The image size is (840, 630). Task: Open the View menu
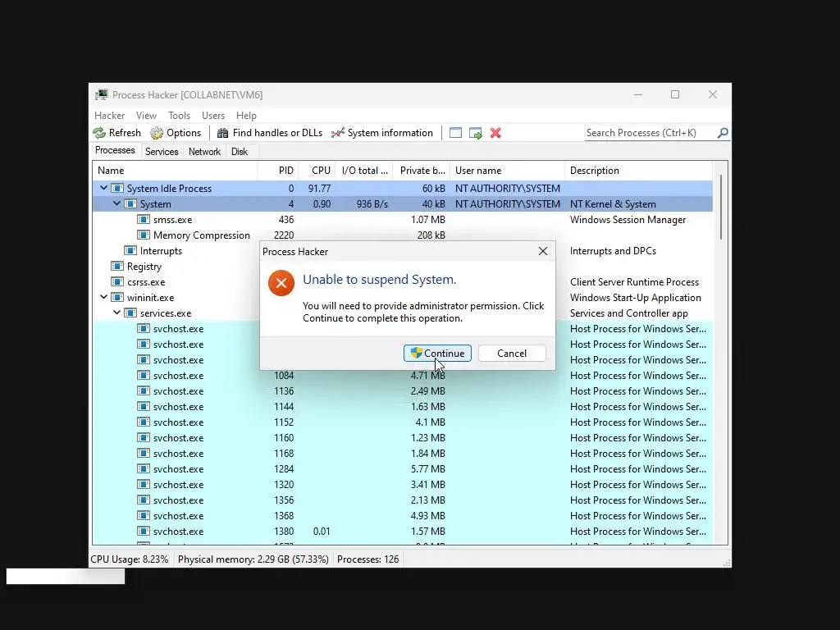click(x=146, y=116)
